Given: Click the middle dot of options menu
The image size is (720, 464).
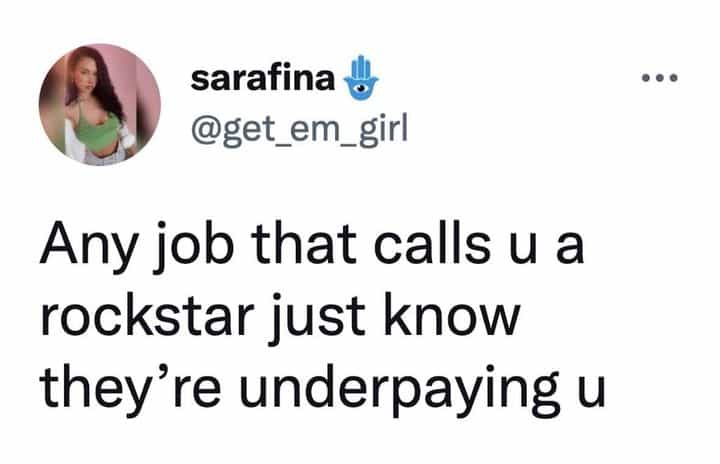Looking at the screenshot, I should pyautogui.click(x=659, y=79).
